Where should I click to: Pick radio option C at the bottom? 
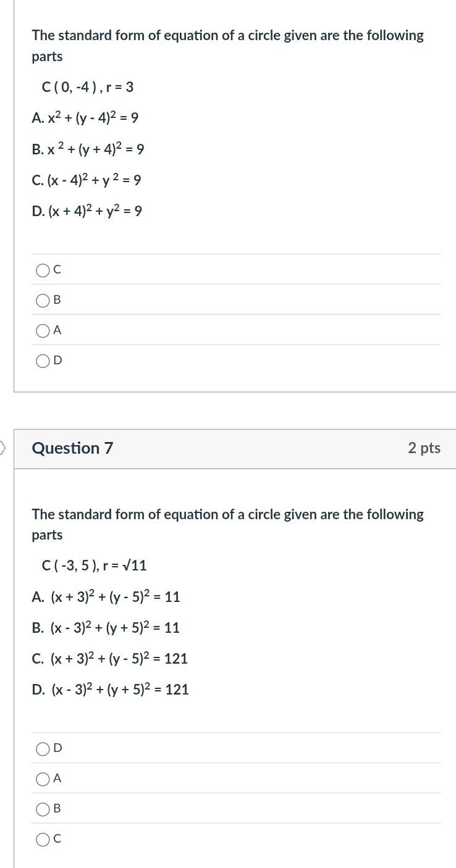coord(43,838)
